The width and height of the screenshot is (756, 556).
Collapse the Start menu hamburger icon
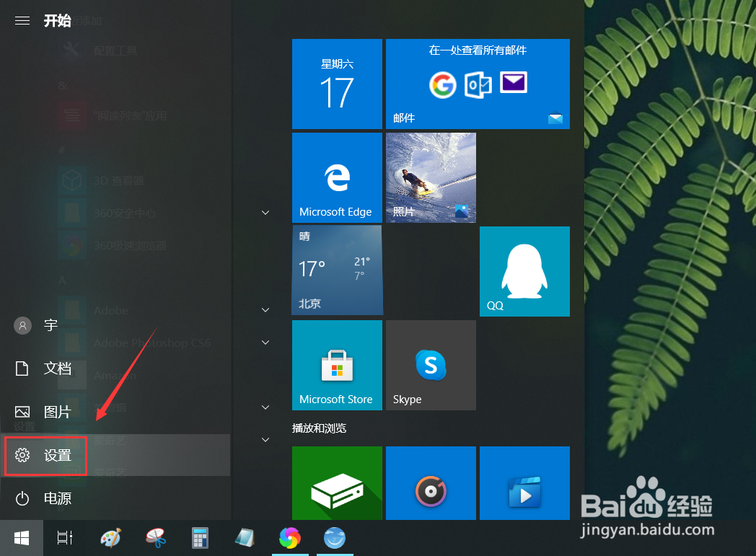tap(22, 21)
